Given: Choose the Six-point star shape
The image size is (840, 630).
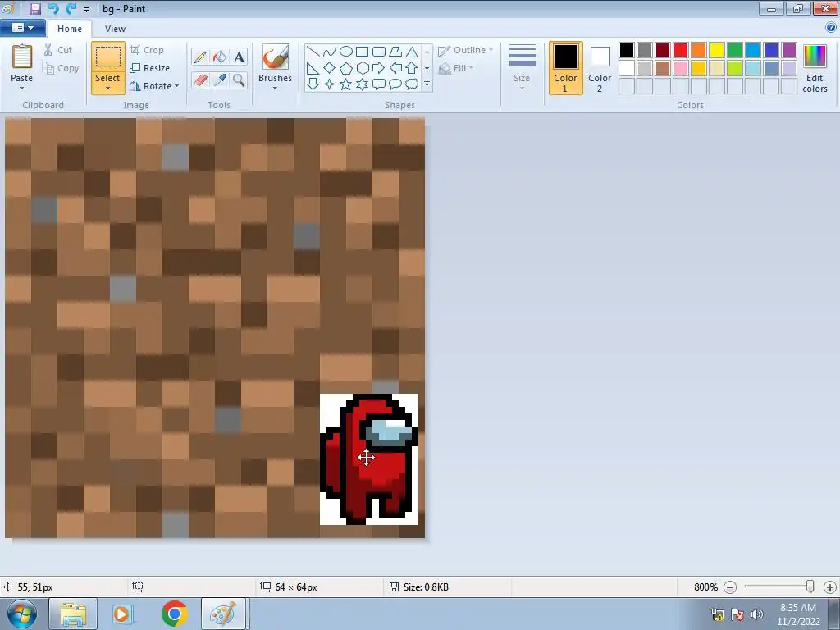Looking at the screenshot, I should (x=362, y=84).
